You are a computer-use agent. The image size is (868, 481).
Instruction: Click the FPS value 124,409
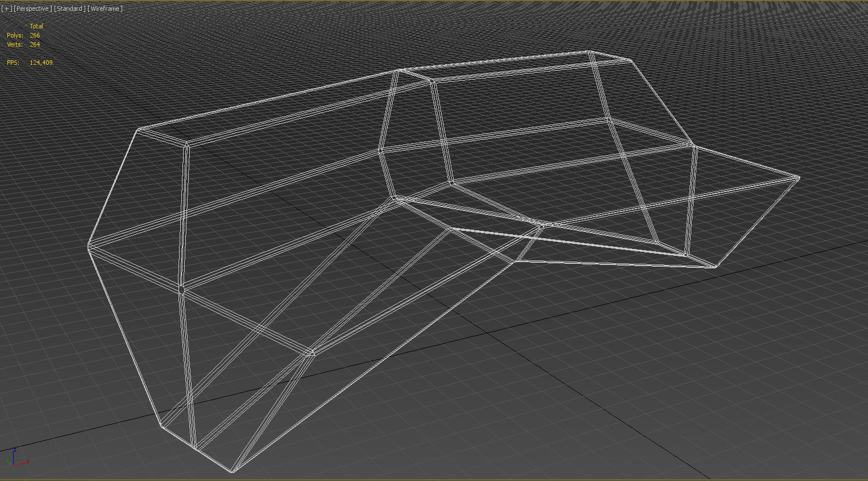click(x=41, y=63)
